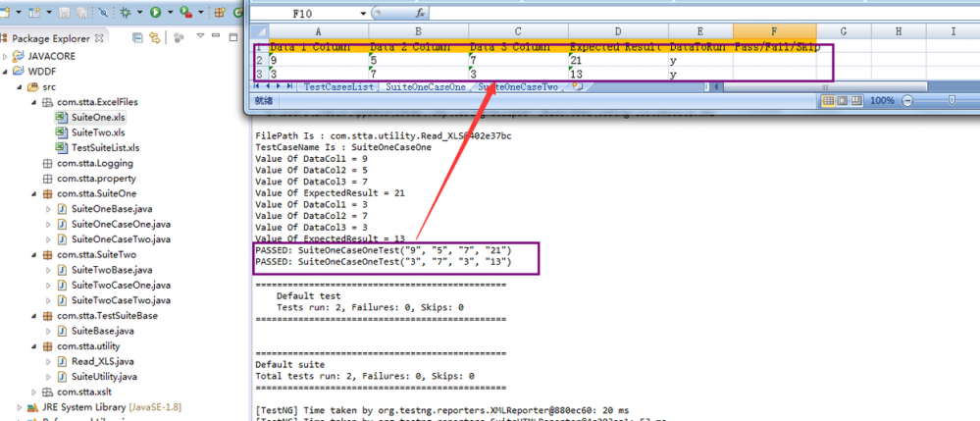Viewport: 980px width, 421px height.
Task: Run the project with the green play icon
Action: click(155, 12)
